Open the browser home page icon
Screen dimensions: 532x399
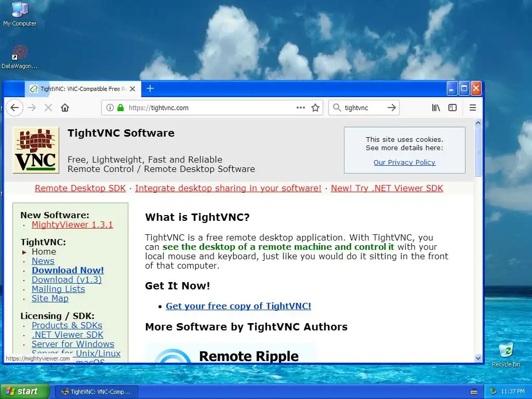coord(65,108)
